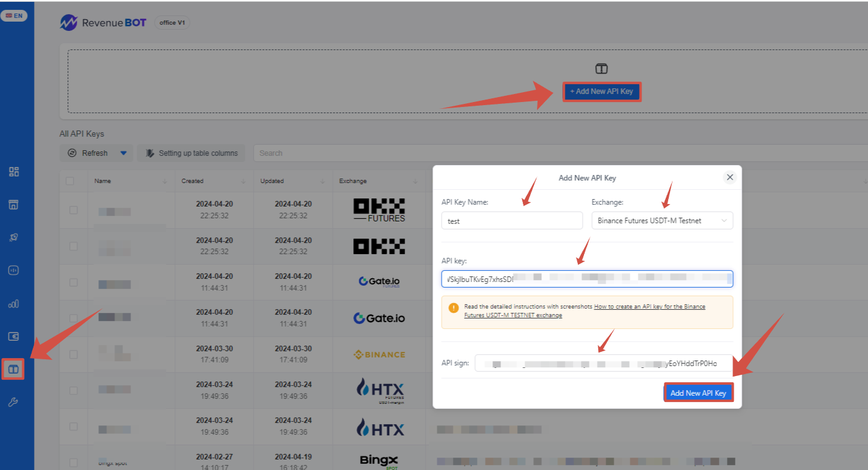Click the Refresh circular arrows icon

(x=72, y=153)
